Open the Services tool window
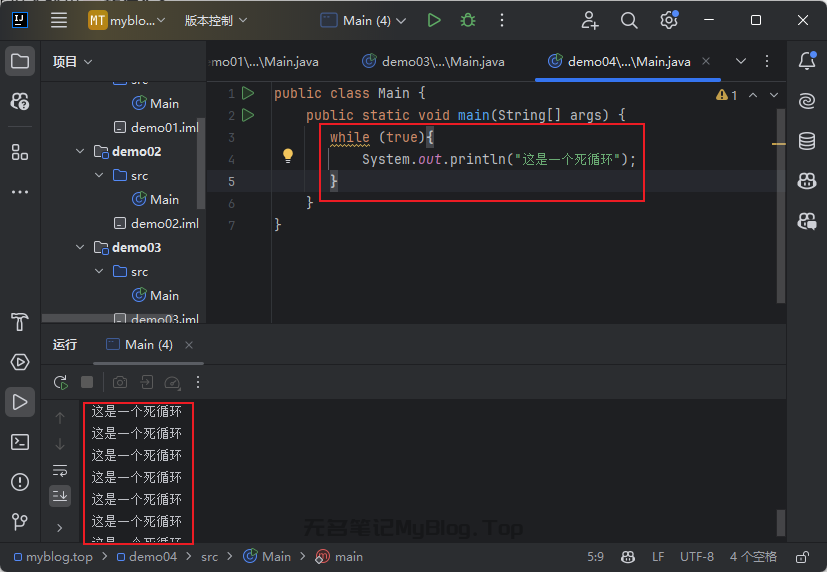The height and width of the screenshot is (572, 827). point(20,362)
